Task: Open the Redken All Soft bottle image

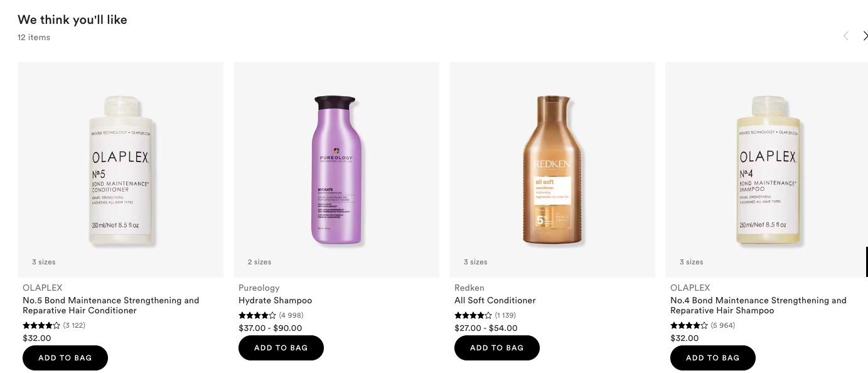Action: [552, 170]
